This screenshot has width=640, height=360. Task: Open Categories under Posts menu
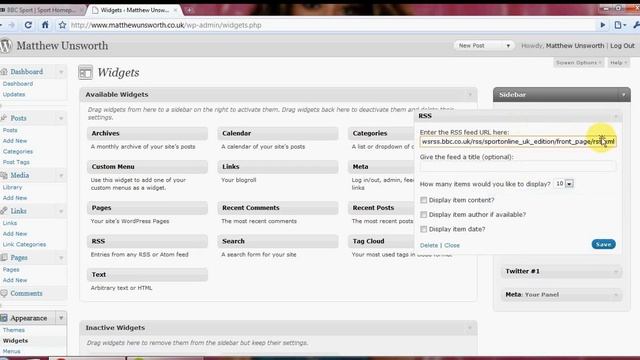[18, 151]
